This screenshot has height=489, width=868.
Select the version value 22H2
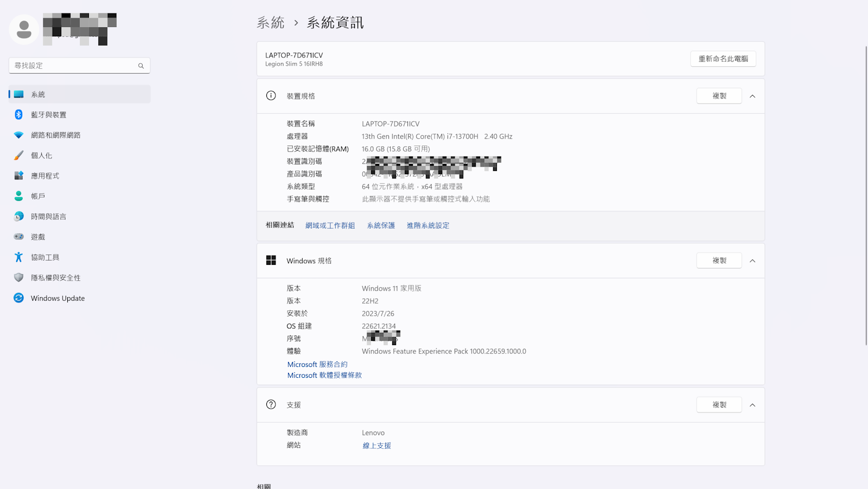(370, 301)
